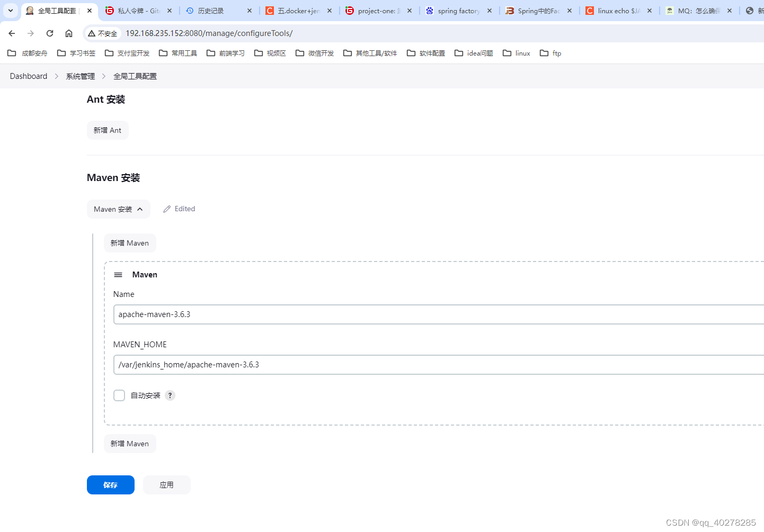Open the tab search dropdown arrow
This screenshot has width=764, height=532.
[11, 11]
